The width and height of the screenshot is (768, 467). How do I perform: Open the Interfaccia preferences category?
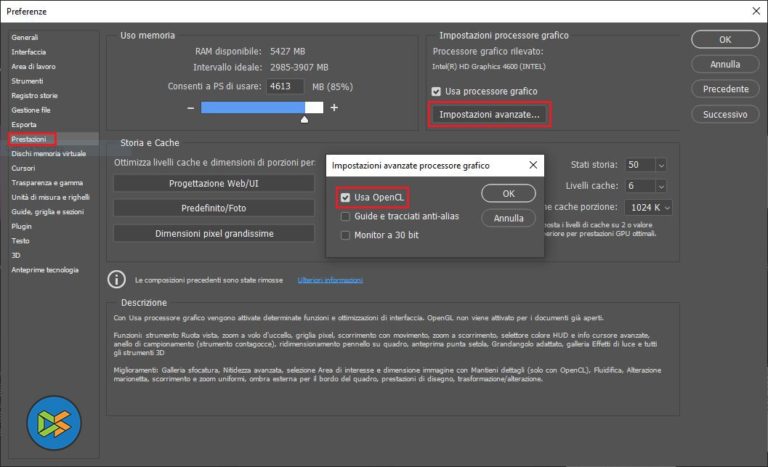(x=29, y=52)
